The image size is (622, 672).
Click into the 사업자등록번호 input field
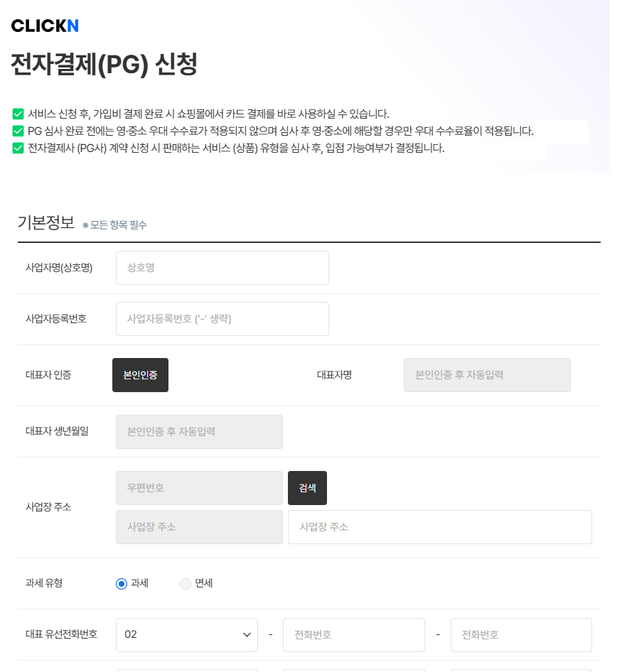click(x=222, y=319)
